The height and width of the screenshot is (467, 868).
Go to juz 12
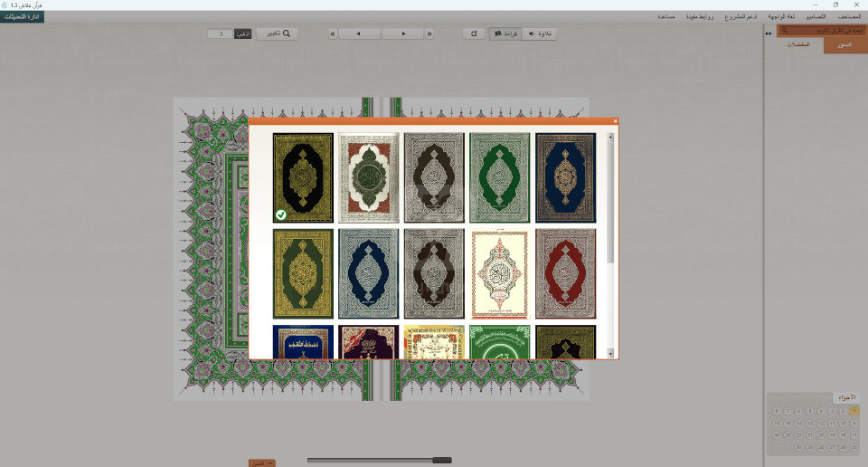[821, 424]
